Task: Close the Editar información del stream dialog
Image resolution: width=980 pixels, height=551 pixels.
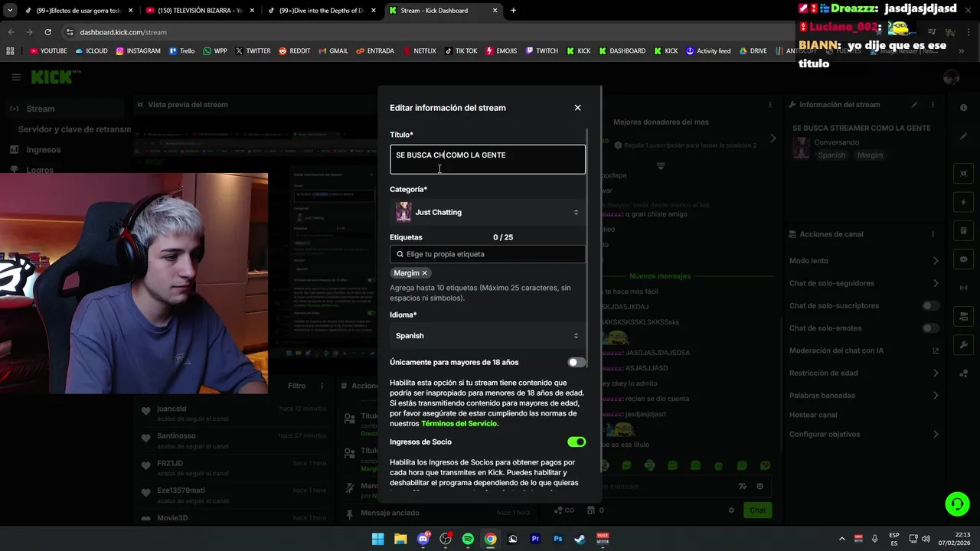Action: point(577,108)
